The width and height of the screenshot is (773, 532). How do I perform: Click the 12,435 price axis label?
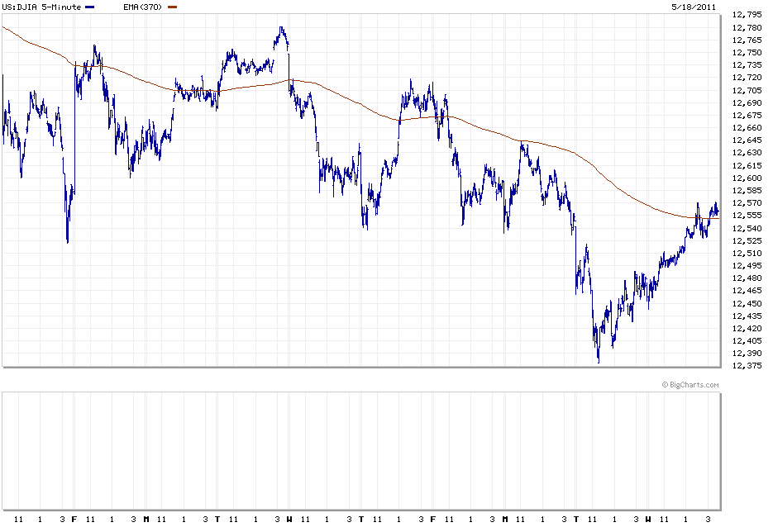coord(747,316)
